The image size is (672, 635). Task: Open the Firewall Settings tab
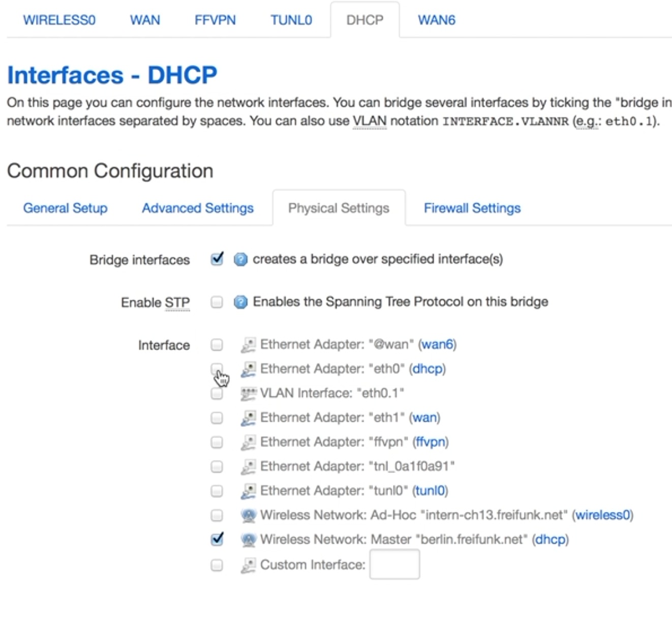[472, 208]
